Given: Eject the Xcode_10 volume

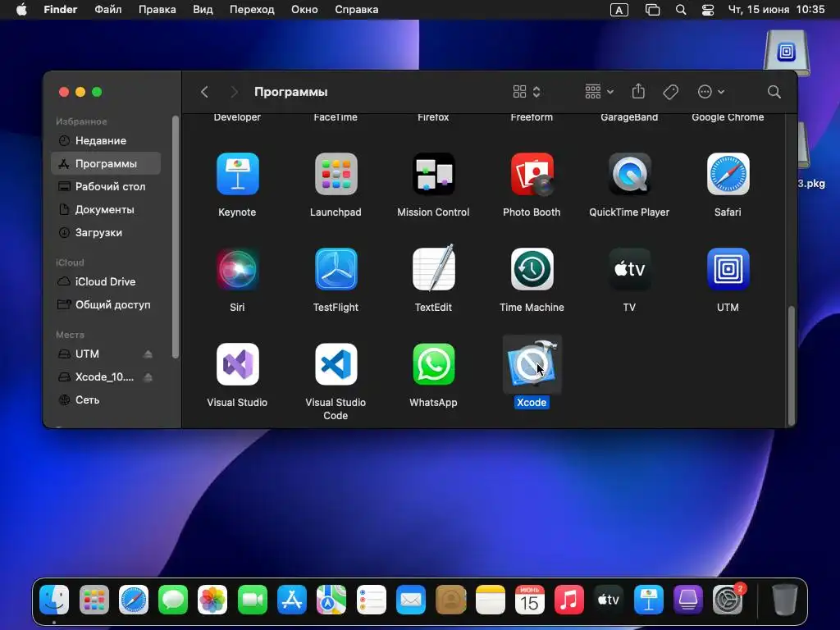Looking at the screenshot, I should click(148, 377).
